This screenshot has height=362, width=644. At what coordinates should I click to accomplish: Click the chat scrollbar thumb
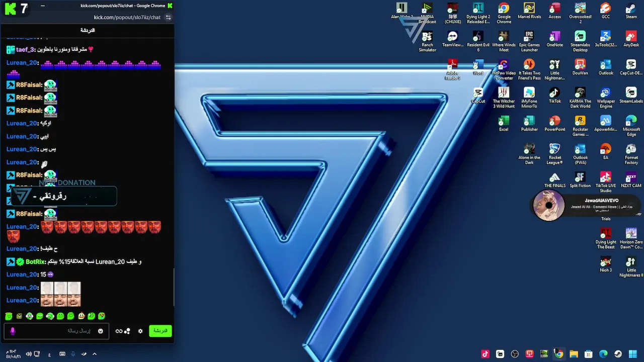coord(174,287)
